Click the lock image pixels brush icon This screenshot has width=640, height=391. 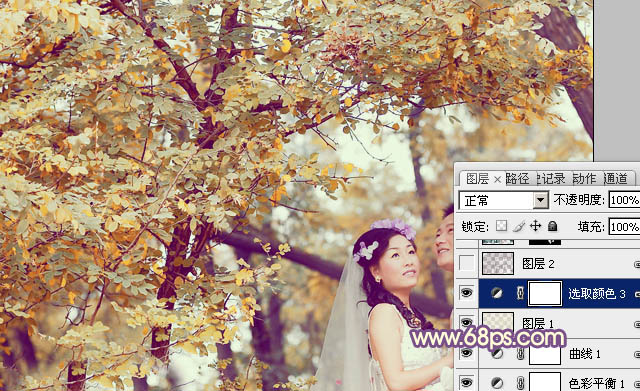pos(519,226)
